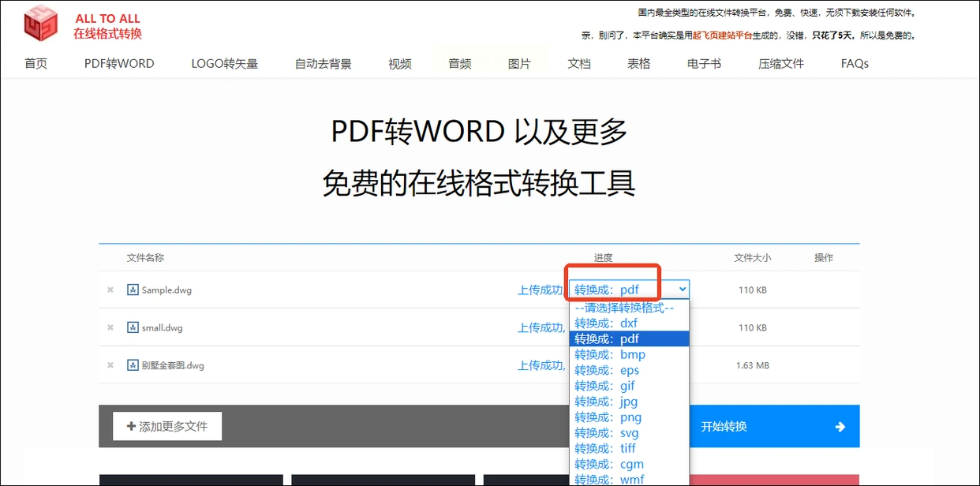Viewport: 980px width, 486px height.
Task: Select 转换成 dxf in the format list
Action: coord(629,323)
